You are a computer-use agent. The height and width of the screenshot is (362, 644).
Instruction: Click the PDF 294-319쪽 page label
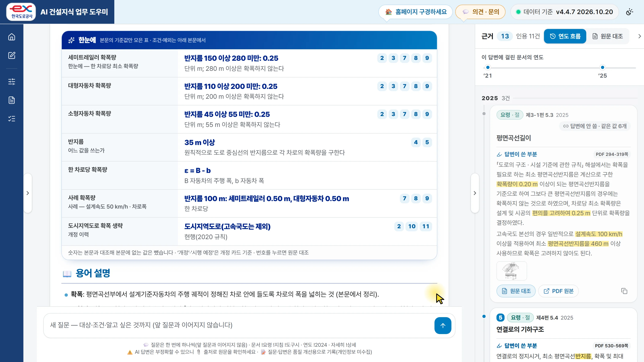[x=612, y=154]
